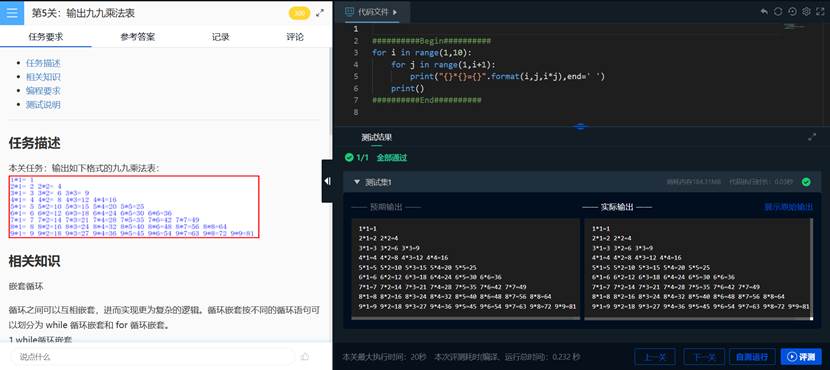Open the 评论 tab
The image size is (830, 370).
click(x=295, y=37)
